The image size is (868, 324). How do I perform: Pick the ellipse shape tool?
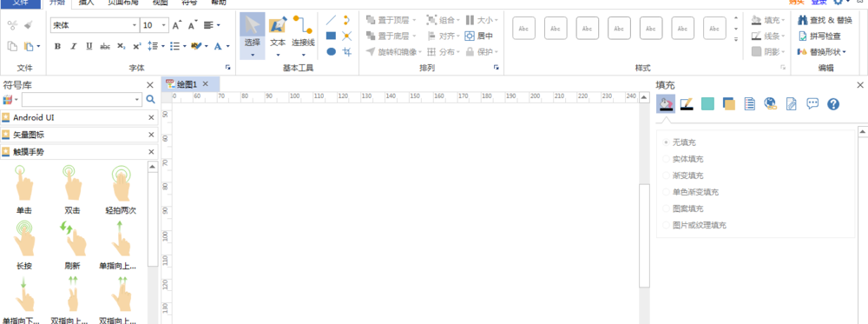click(331, 51)
